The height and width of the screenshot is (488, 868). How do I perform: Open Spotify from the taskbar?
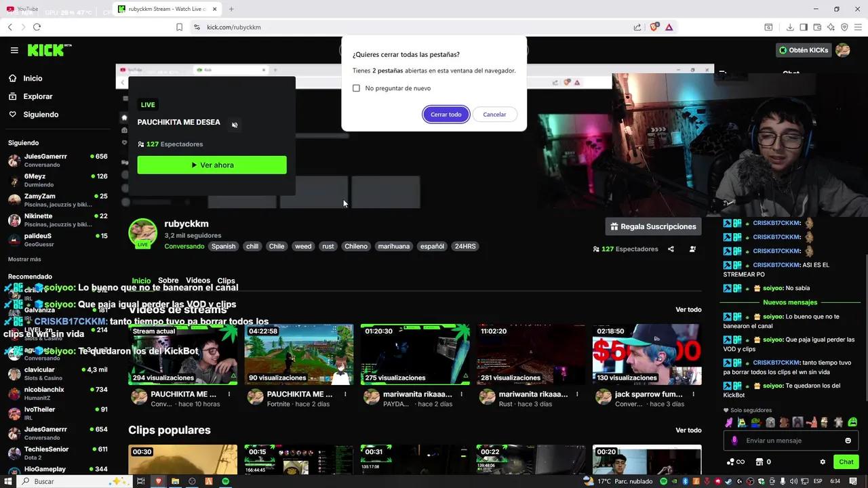point(225,481)
